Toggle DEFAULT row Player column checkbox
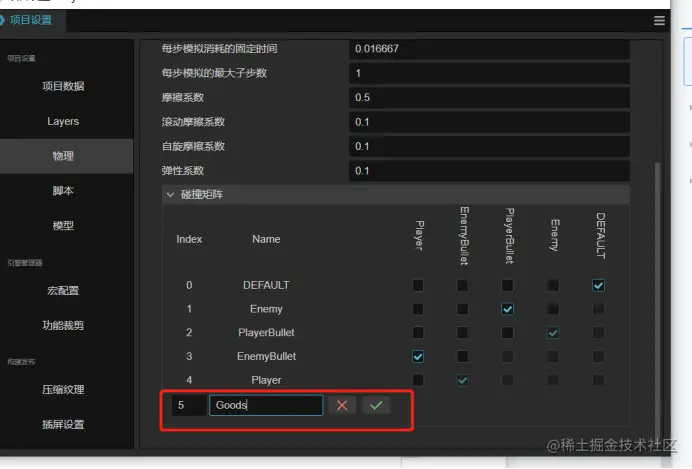The width and height of the screenshot is (692, 469). tap(418, 285)
